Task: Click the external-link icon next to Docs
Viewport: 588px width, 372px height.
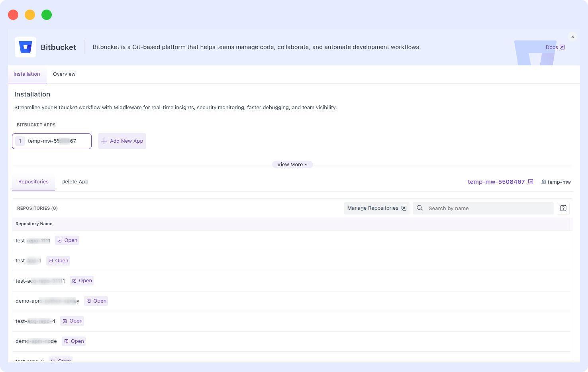Action: [x=562, y=47]
